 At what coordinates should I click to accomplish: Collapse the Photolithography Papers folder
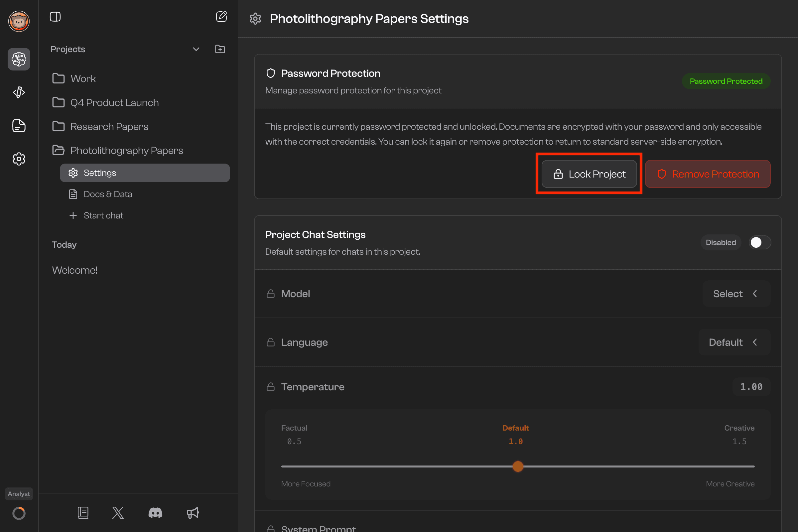click(117, 150)
